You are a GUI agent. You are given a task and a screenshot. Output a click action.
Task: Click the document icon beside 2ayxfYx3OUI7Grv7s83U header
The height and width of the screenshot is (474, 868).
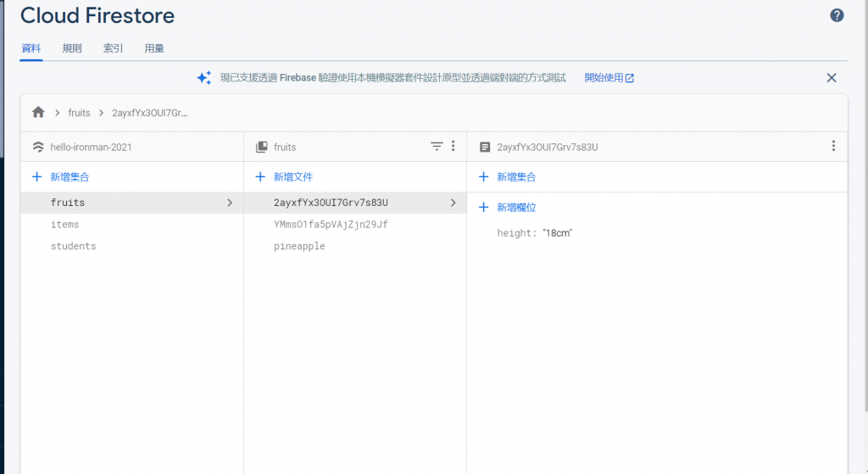click(484, 147)
